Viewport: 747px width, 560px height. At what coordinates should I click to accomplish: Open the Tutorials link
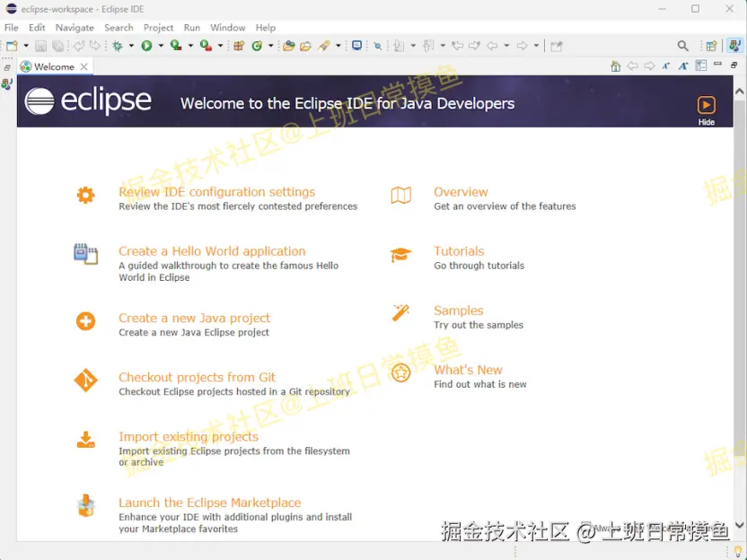coord(459,250)
